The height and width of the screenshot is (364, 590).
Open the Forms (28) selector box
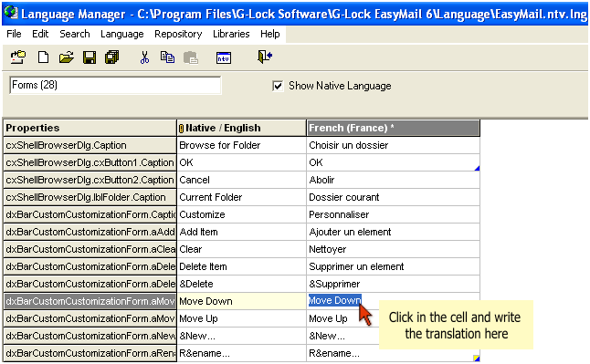point(115,85)
